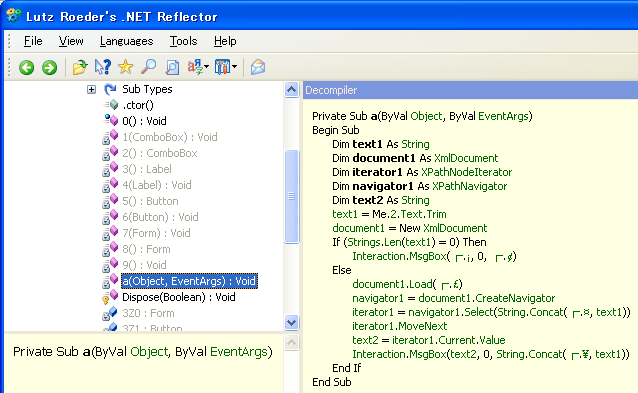Click the iterator1.MoveNext link
This screenshot has height=393, width=638.
pos(400,326)
